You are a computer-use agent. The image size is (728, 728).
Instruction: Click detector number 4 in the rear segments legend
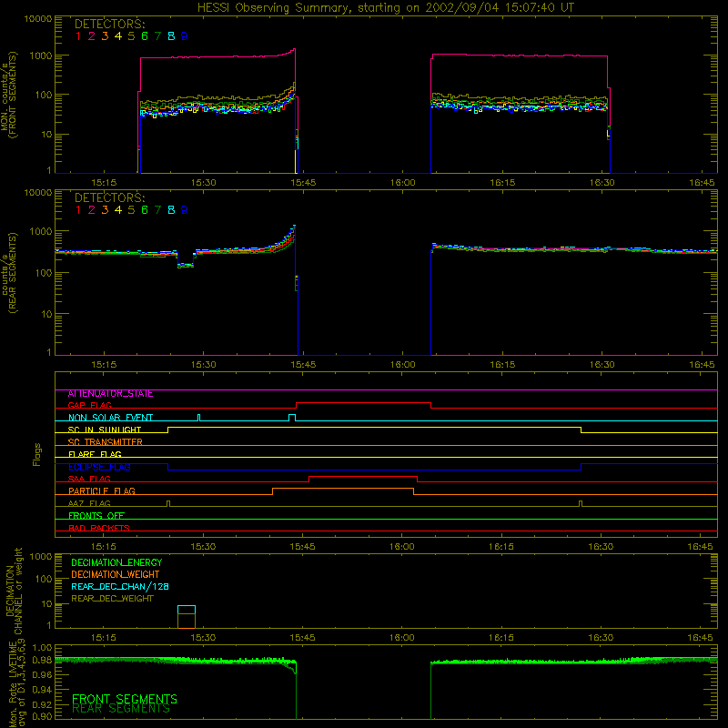click(x=118, y=210)
